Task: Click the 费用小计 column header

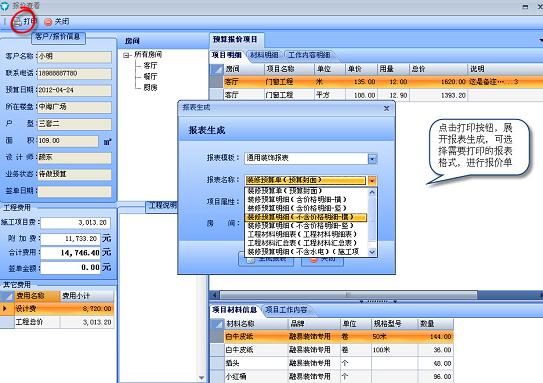Action: click(87, 296)
